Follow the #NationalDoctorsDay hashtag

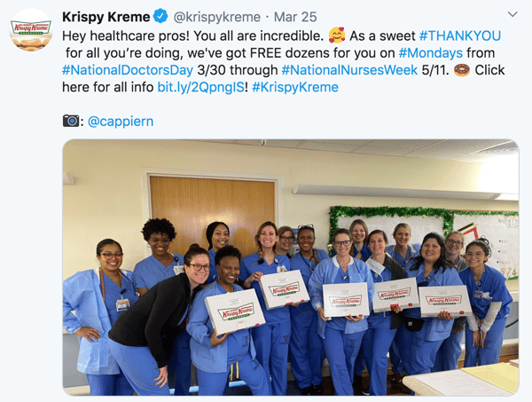(128, 70)
